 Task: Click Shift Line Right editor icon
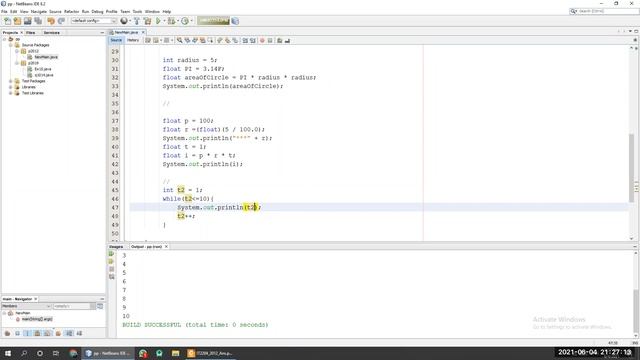point(253,40)
